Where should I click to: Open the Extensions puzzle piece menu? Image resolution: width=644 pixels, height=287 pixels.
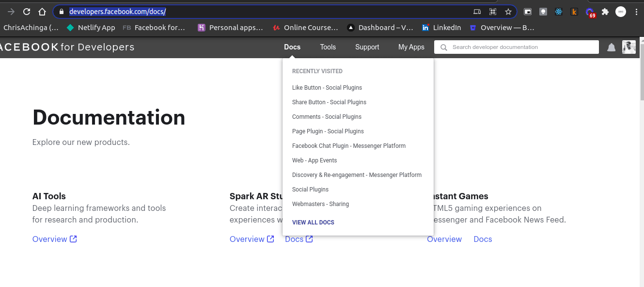point(605,12)
